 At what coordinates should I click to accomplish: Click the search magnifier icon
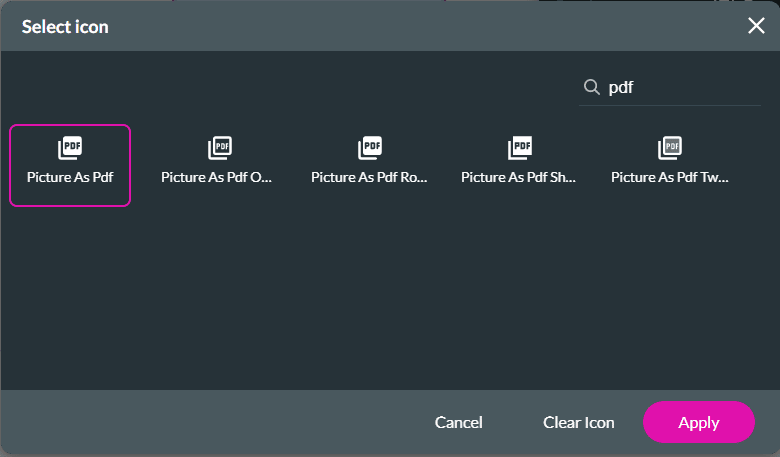(591, 87)
